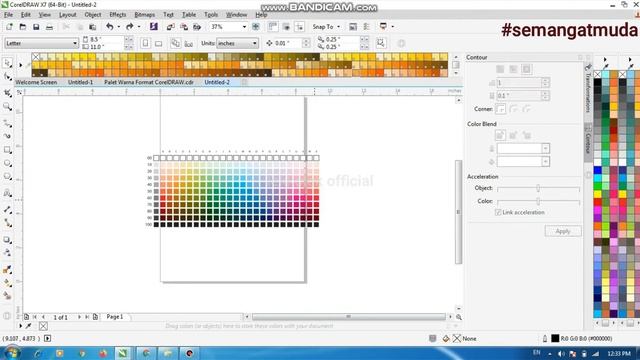Select the Smart Fill tool
Image resolution: width=640 pixels, height=360 pixels.
7,296
